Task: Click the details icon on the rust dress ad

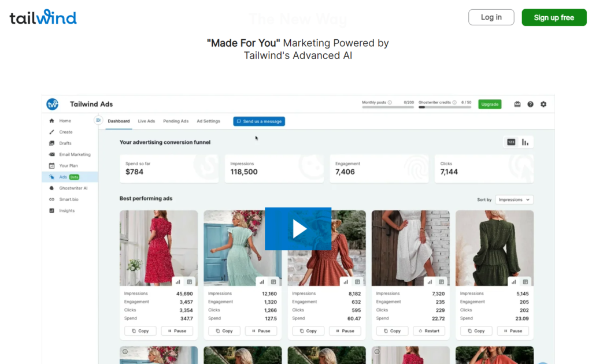Action: pos(357,282)
